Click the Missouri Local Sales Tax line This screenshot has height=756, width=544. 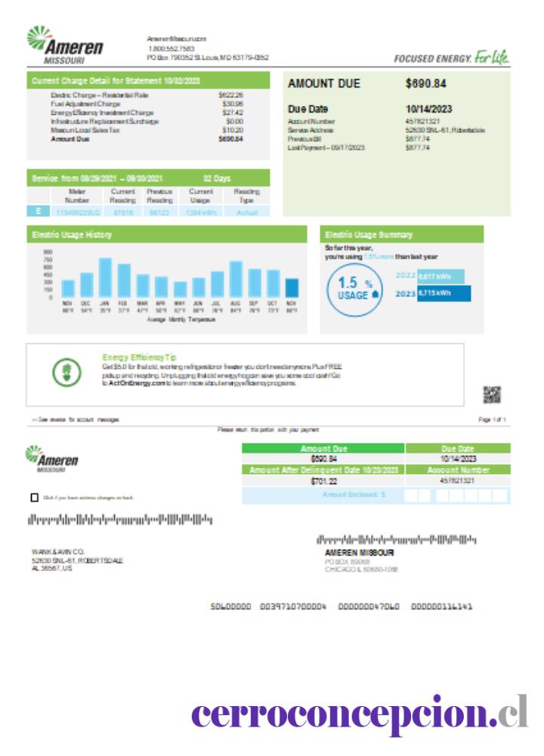coord(147,130)
